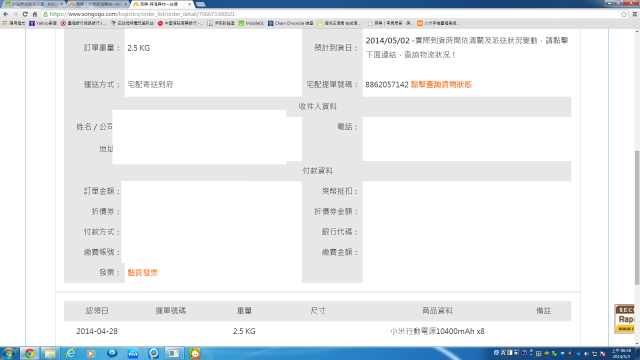Click the taskbar clock

[621, 353]
